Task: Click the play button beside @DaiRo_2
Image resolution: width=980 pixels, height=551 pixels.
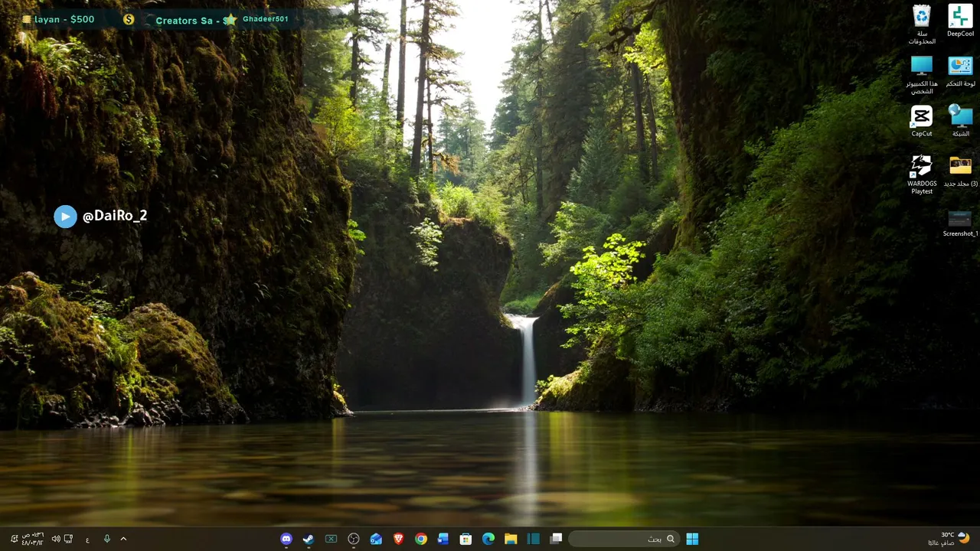Action: [65, 217]
